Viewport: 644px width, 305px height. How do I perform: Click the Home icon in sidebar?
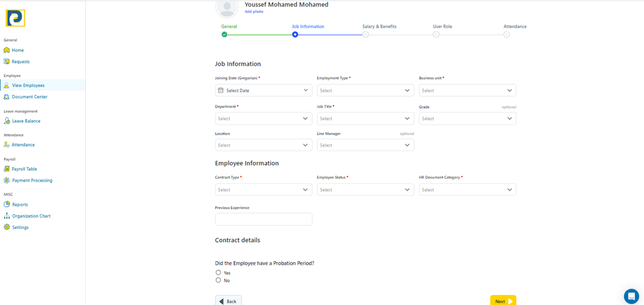pyautogui.click(x=7, y=50)
